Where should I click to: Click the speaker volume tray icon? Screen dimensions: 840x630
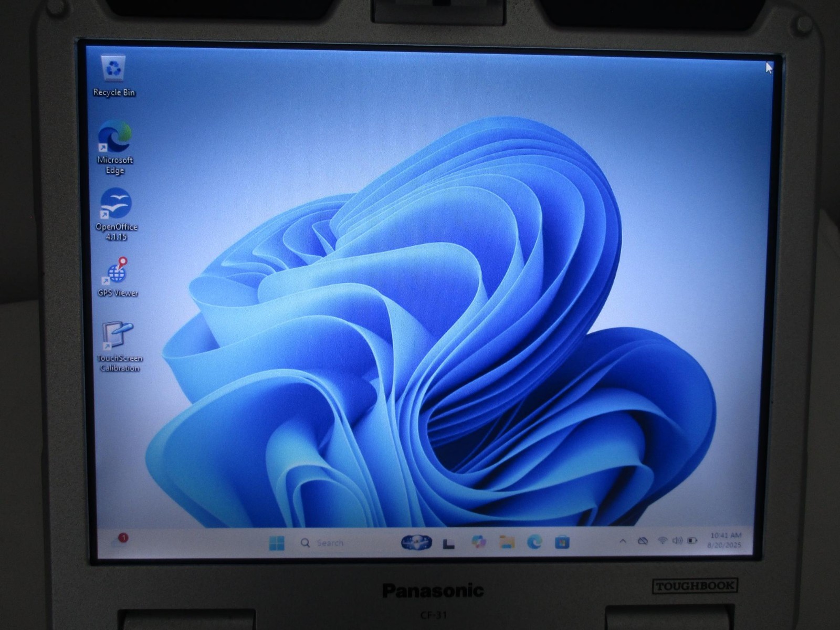pos(677,540)
